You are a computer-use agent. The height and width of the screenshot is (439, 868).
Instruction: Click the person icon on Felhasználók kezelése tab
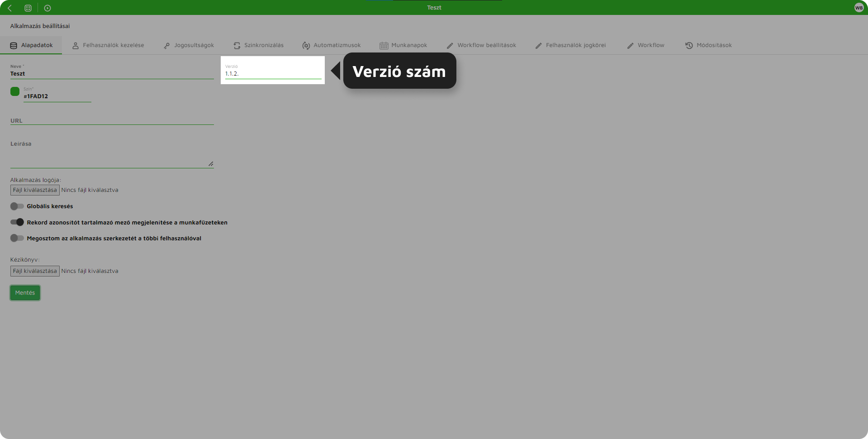tap(76, 46)
